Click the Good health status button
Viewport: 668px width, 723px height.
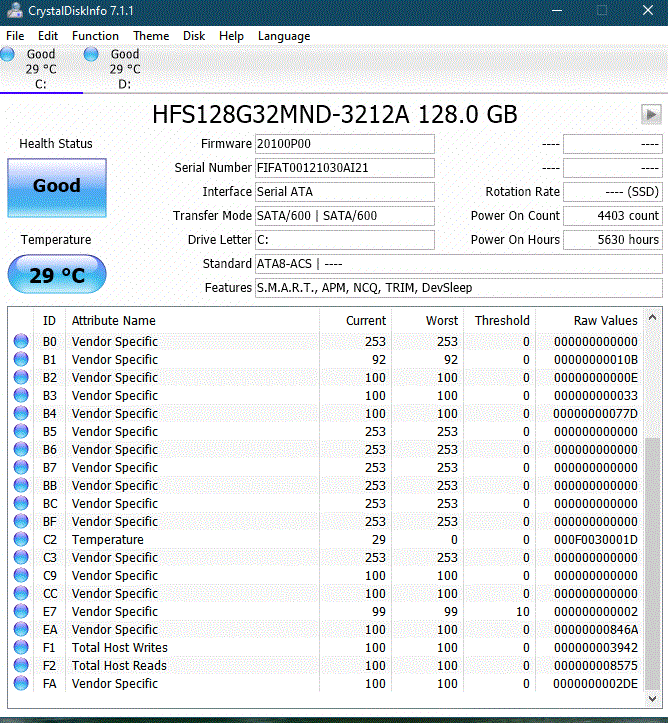56,186
